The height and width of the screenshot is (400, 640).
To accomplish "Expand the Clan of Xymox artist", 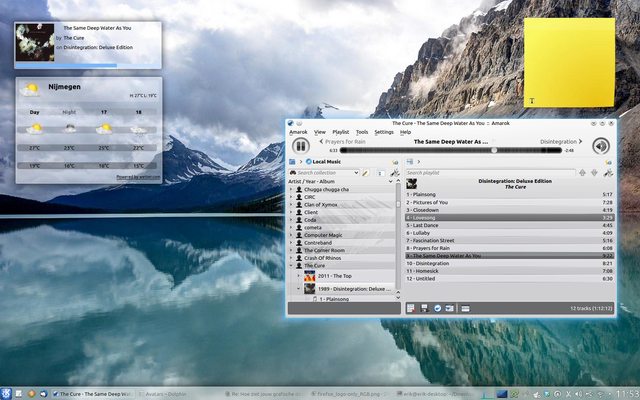I will point(291,205).
